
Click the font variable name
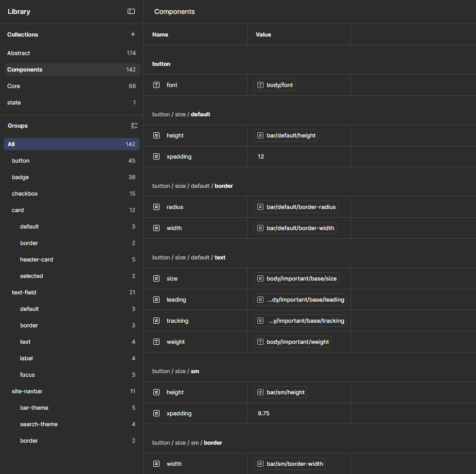pyautogui.click(x=172, y=85)
